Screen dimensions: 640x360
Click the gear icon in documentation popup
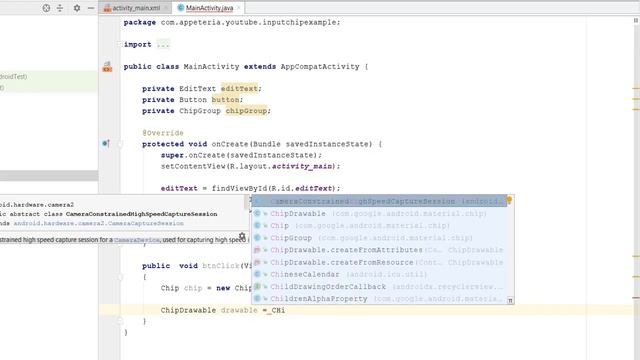(242, 236)
